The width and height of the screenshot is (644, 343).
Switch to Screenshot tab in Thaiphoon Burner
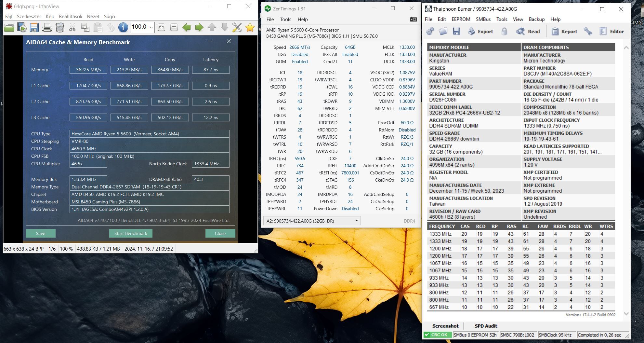pyautogui.click(x=445, y=326)
